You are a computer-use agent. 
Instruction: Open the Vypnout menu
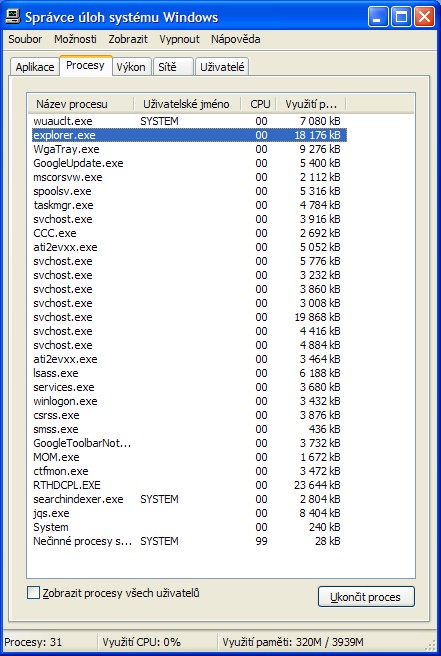click(179, 39)
